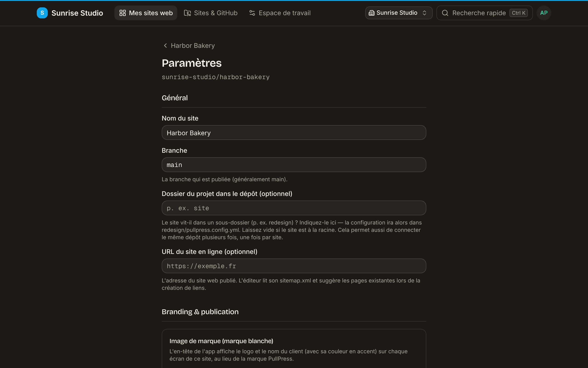Go to Espace de travail tab
The height and width of the screenshot is (368, 588).
(x=280, y=13)
